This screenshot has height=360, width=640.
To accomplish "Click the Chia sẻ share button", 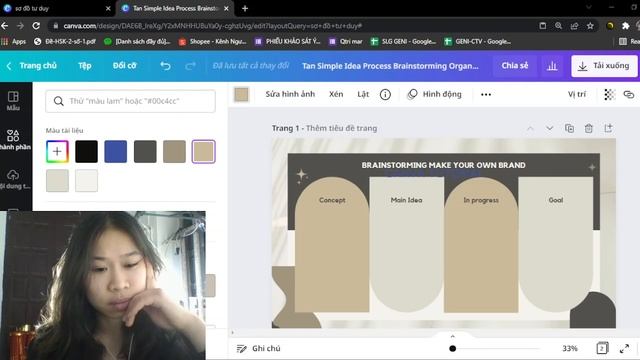I will click(x=515, y=66).
